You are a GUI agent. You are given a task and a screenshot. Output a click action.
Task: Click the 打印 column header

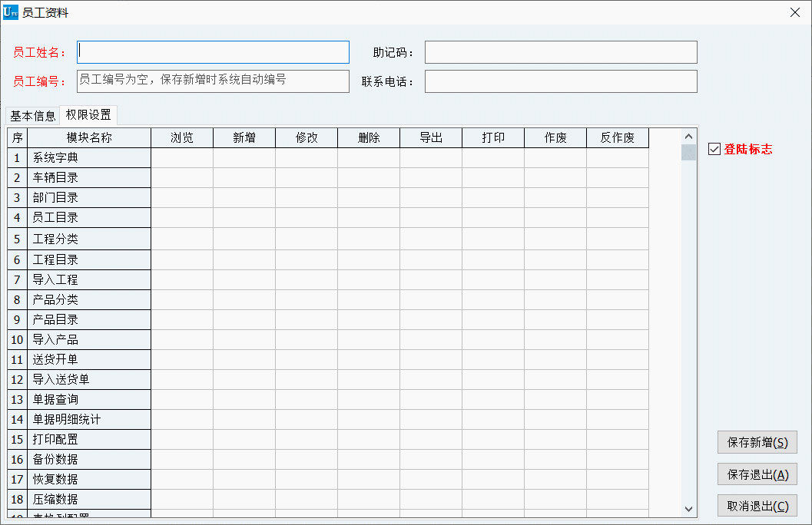(x=493, y=138)
